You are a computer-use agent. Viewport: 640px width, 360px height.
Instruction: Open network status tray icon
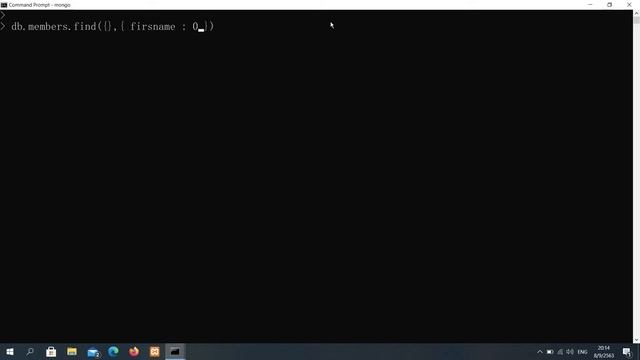click(x=560, y=352)
